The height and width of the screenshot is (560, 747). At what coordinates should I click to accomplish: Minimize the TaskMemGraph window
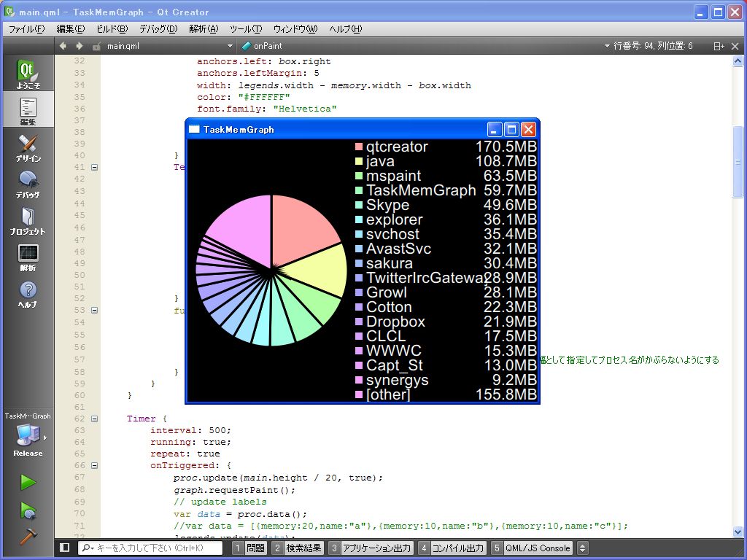[x=495, y=130]
